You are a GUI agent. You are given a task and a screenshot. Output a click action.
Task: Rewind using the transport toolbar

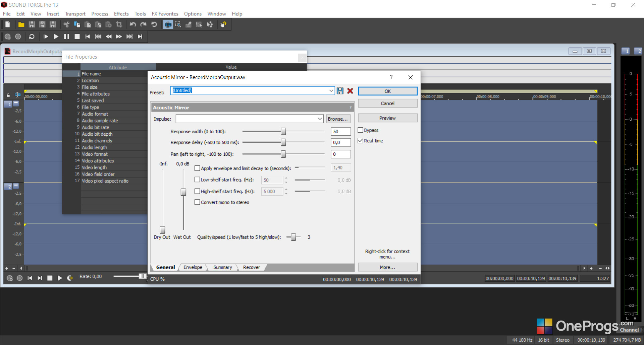(x=109, y=37)
